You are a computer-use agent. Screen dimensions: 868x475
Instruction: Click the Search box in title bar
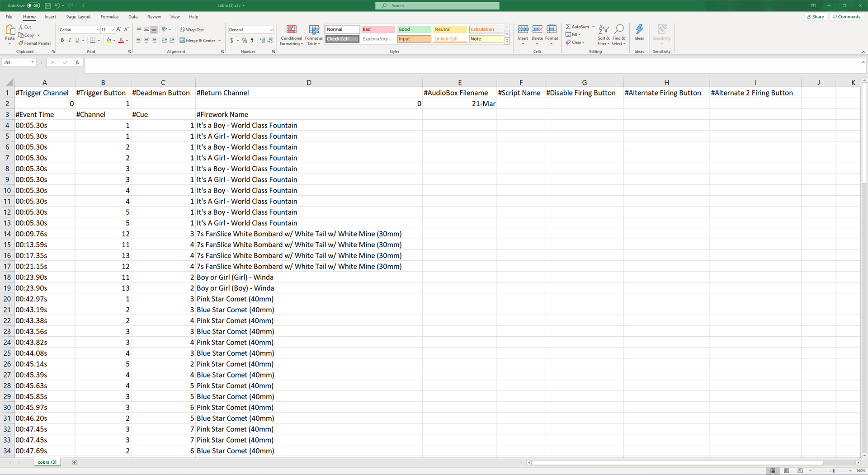[x=437, y=6]
